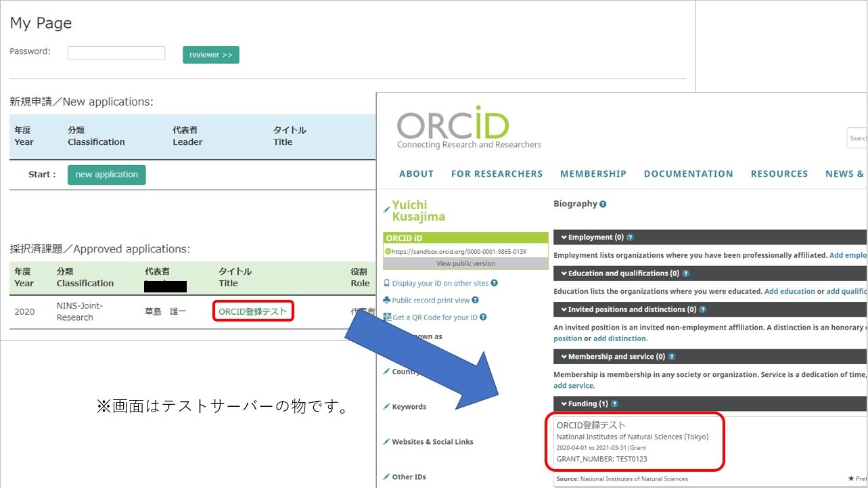Open the Employment section help icon
868x488 pixels.
pyautogui.click(x=630, y=238)
